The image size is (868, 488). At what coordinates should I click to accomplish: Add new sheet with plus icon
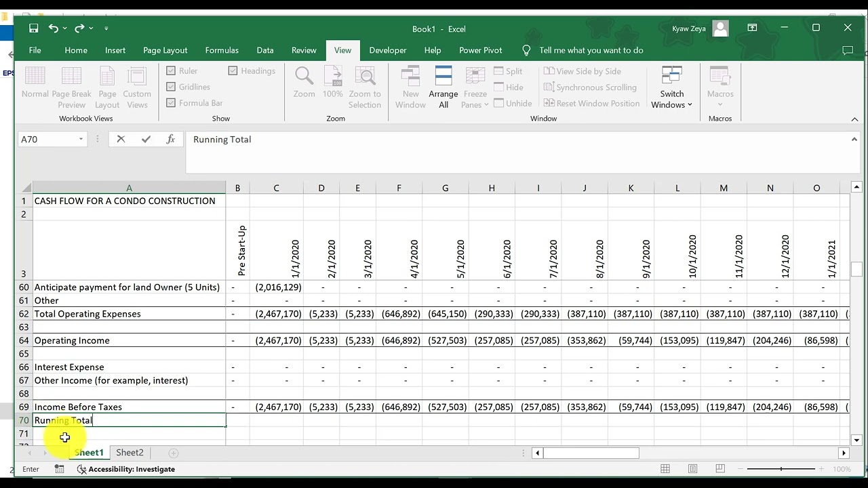[x=173, y=453]
